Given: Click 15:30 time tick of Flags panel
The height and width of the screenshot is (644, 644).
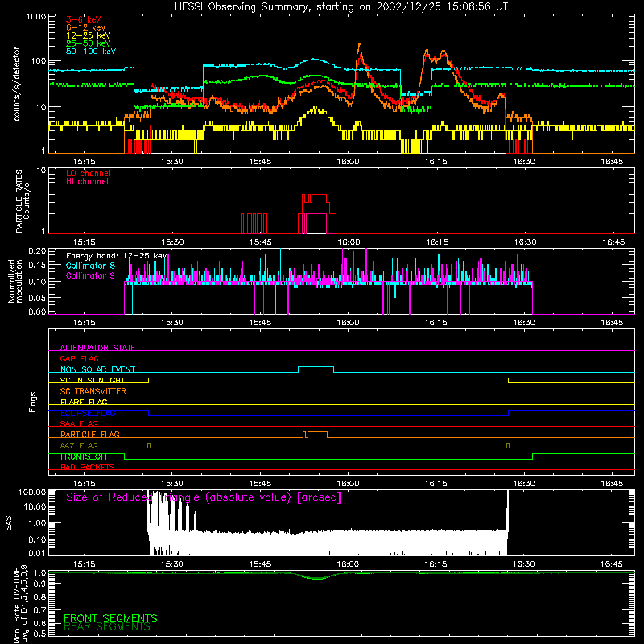Looking at the screenshot, I should coord(172,484).
